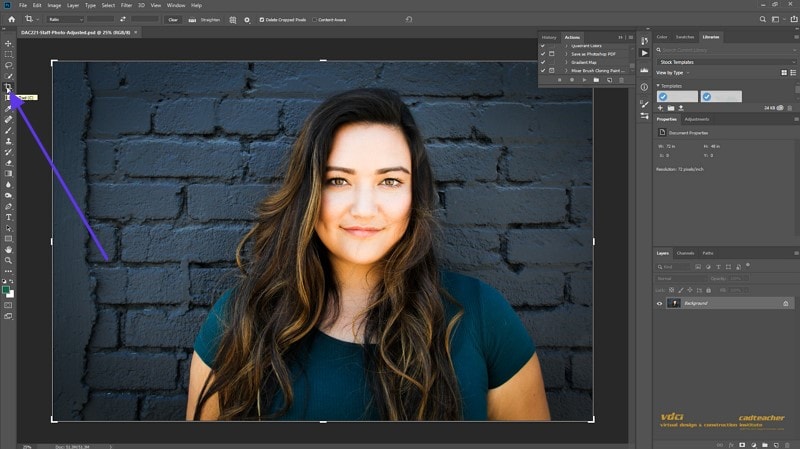Select the Rectangular Marquee tool
This screenshot has height=449, width=800.
[x=8, y=54]
